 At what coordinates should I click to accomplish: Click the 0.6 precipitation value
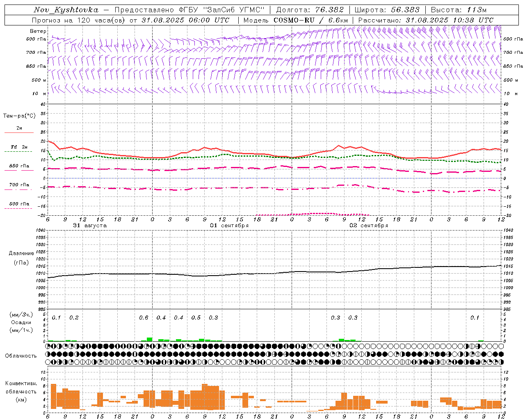tap(144, 318)
